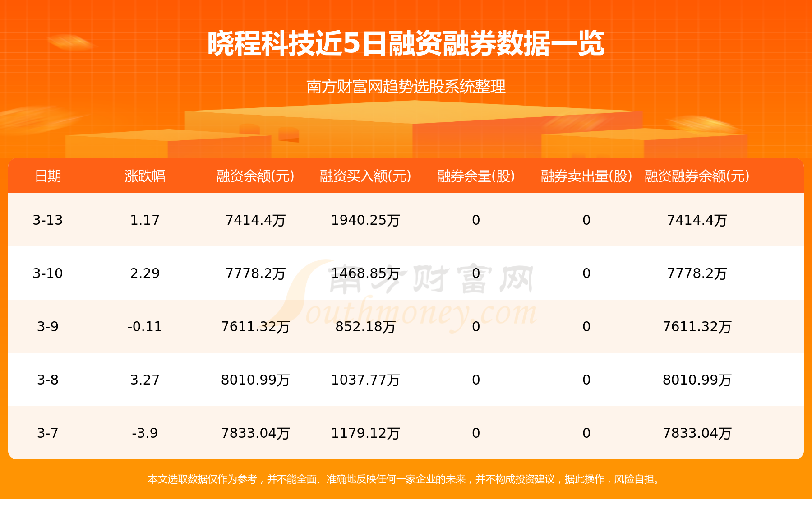Click the buy amount 1940.25万
The width and height of the screenshot is (812, 519).
tap(365, 220)
